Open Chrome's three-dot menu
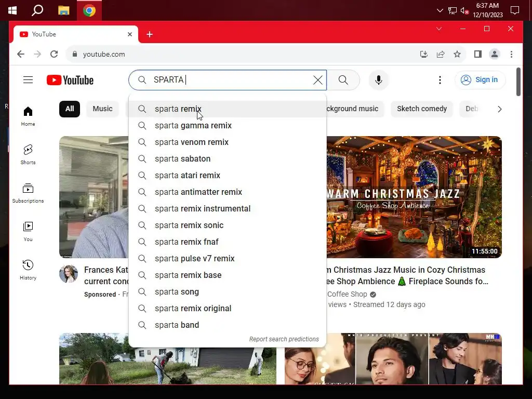Image resolution: width=532 pixels, height=399 pixels. pyautogui.click(x=511, y=54)
